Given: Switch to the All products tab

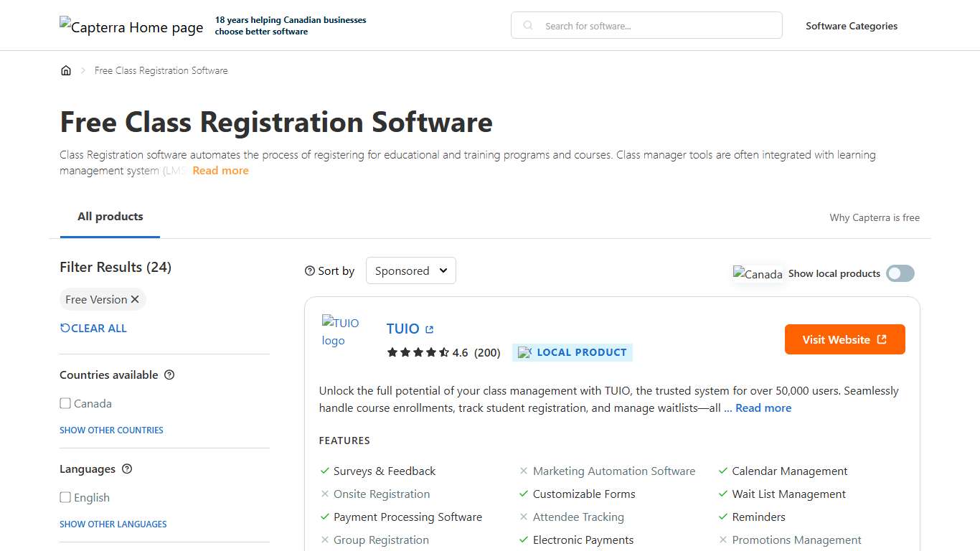Looking at the screenshot, I should [110, 216].
